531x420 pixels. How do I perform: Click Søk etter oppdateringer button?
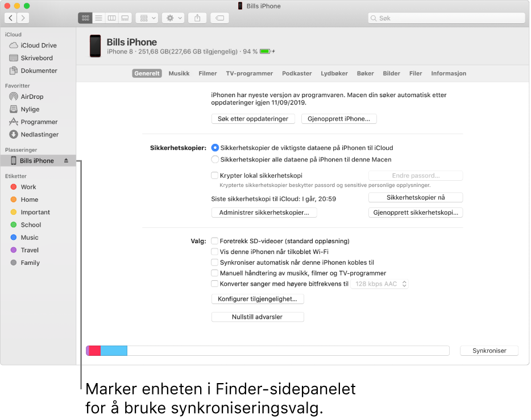tap(253, 119)
